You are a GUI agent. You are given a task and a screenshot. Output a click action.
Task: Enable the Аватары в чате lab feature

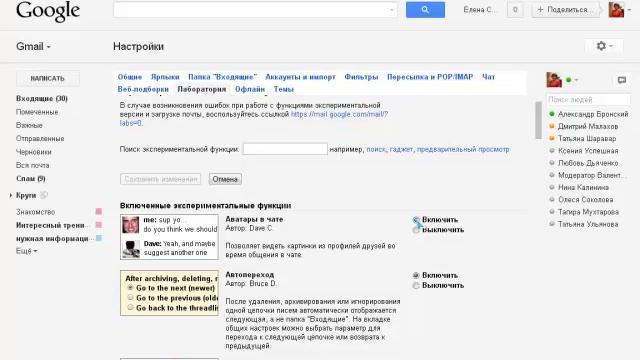416,220
